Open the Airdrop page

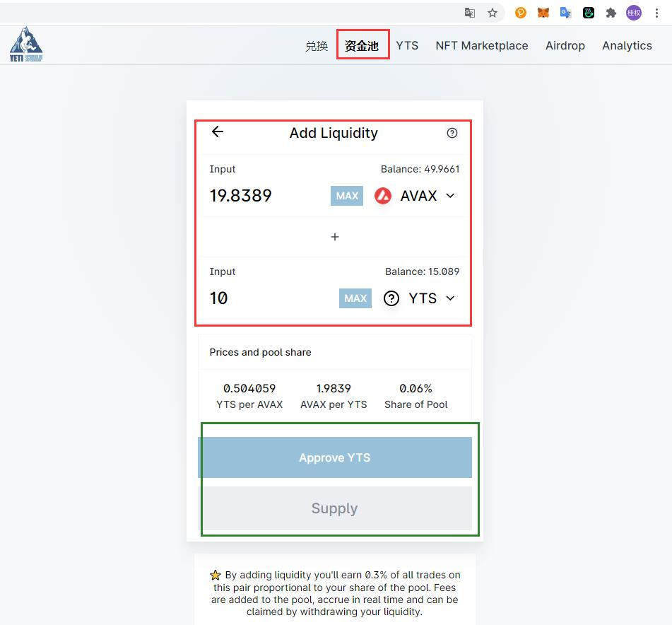pyautogui.click(x=565, y=45)
